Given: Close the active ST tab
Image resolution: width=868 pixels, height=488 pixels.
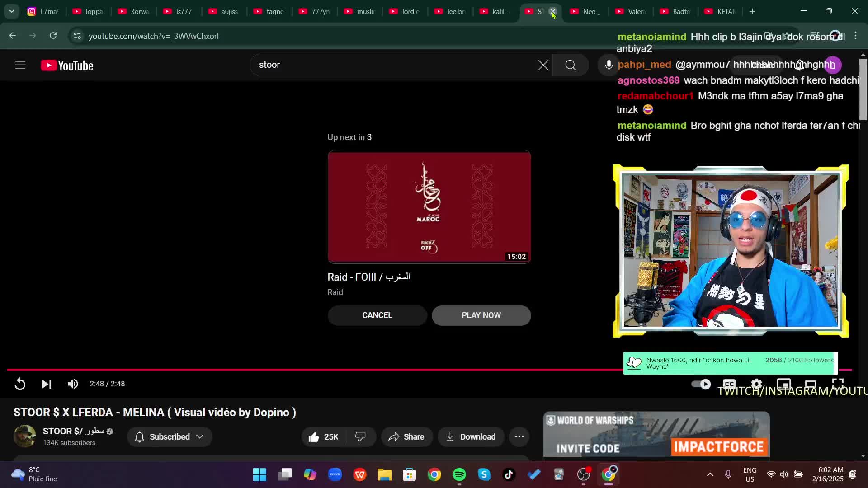Looking at the screenshot, I should [x=552, y=11].
